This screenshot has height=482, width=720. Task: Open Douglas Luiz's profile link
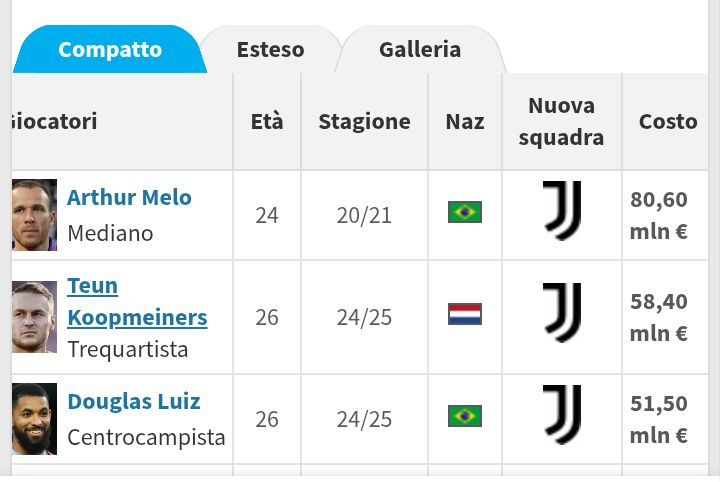point(134,402)
